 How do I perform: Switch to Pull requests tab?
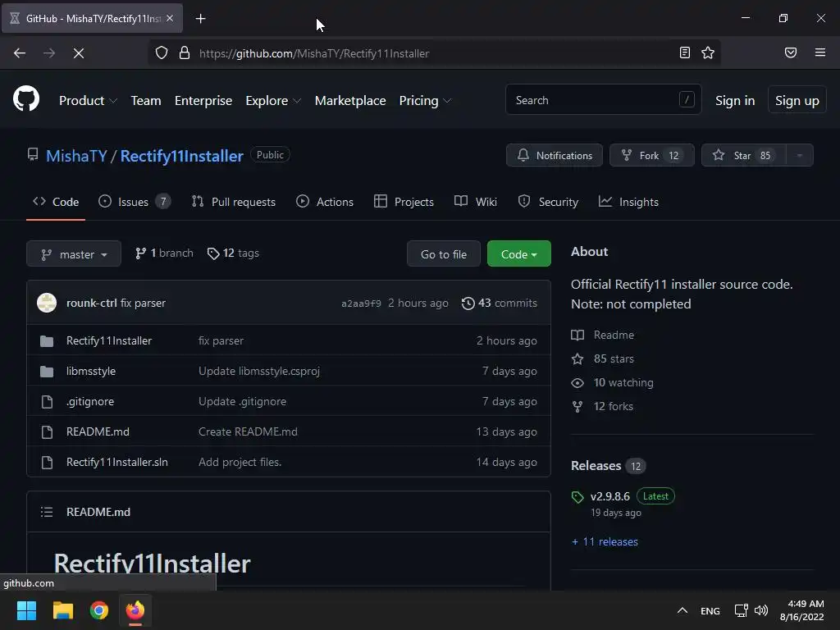pos(234,202)
